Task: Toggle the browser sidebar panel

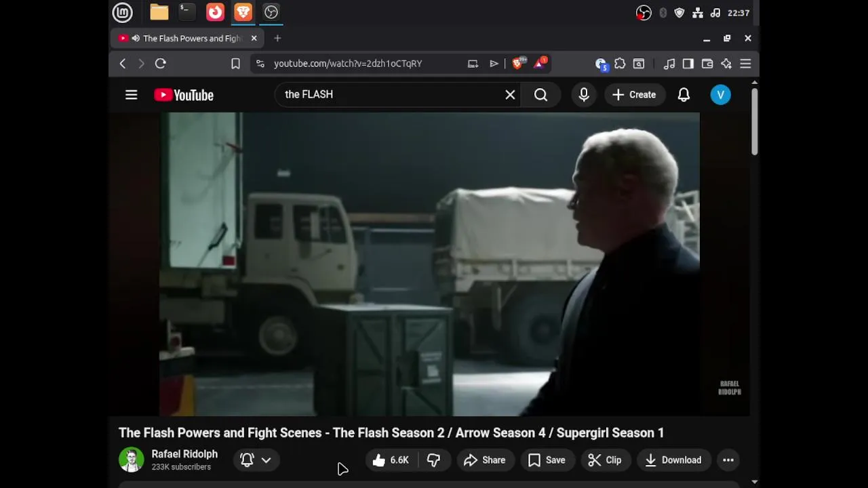Action: (688, 64)
